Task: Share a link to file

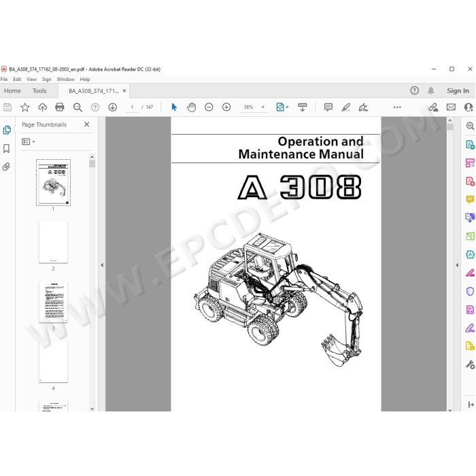Action: coord(433,107)
